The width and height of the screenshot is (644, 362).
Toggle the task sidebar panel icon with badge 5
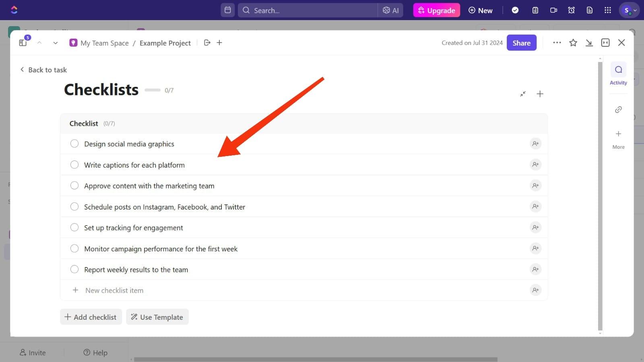coord(23,42)
